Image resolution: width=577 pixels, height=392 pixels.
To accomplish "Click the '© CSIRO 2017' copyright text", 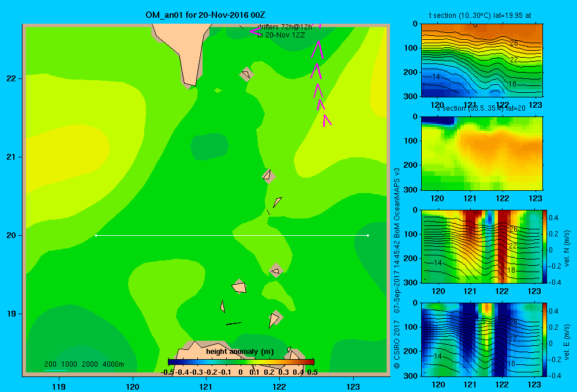I will [x=397, y=344].
